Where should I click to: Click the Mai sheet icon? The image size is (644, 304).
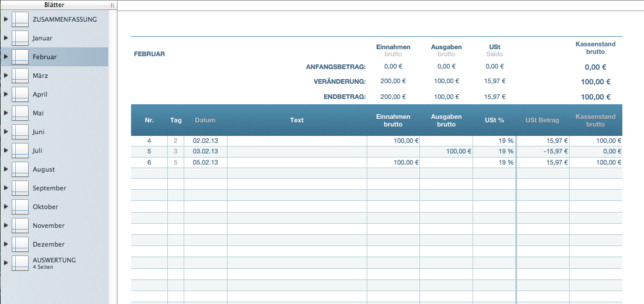[x=20, y=113]
